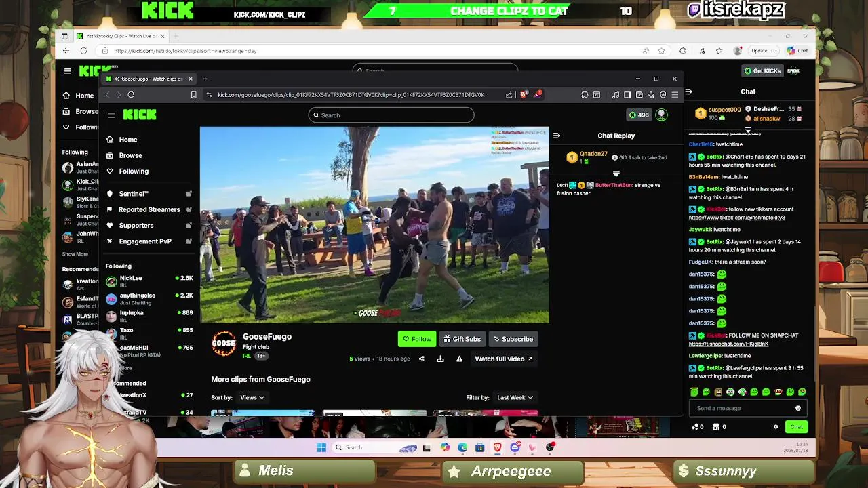Open Engagement PvP sidebar item
Image resolution: width=868 pixels, height=488 pixels.
[x=149, y=241]
